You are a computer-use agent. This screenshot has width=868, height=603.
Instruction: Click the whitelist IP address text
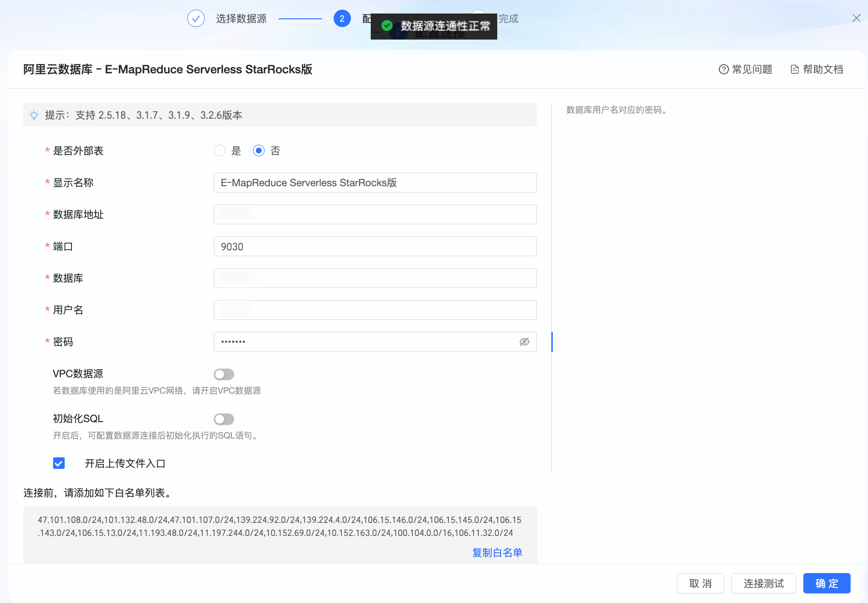(x=280, y=526)
